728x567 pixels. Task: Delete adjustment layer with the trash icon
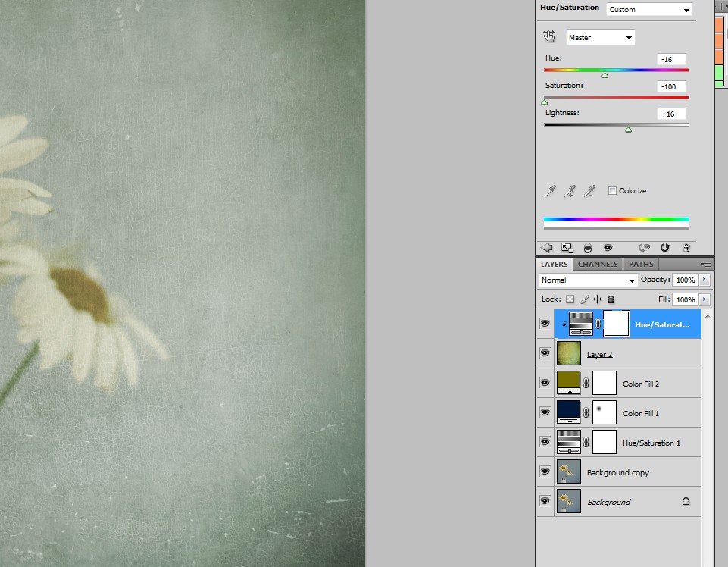pyautogui.click(x=686, y=247)
